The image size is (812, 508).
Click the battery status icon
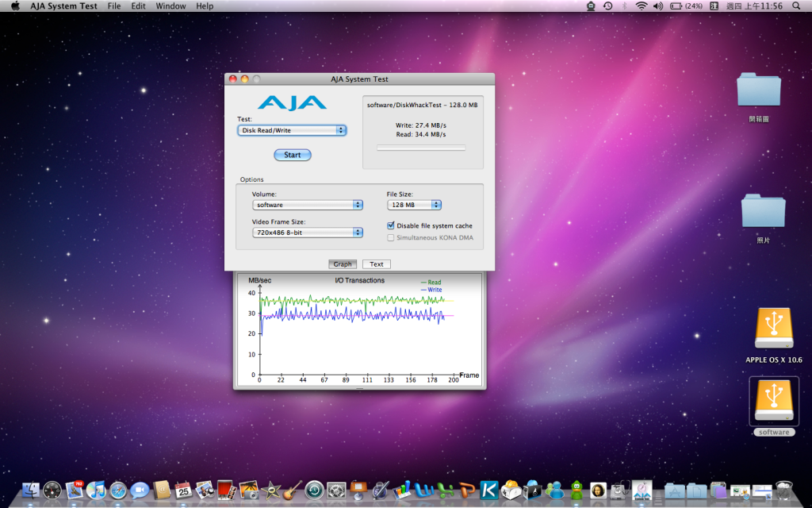tap(686, 6)
